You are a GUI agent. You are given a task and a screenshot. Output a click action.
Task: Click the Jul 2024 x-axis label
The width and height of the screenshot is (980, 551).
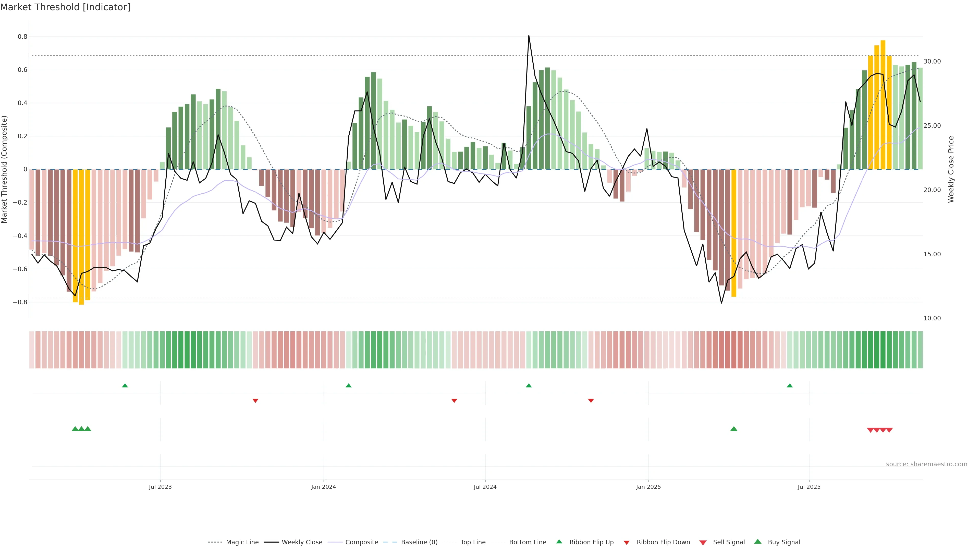[485, 487]
